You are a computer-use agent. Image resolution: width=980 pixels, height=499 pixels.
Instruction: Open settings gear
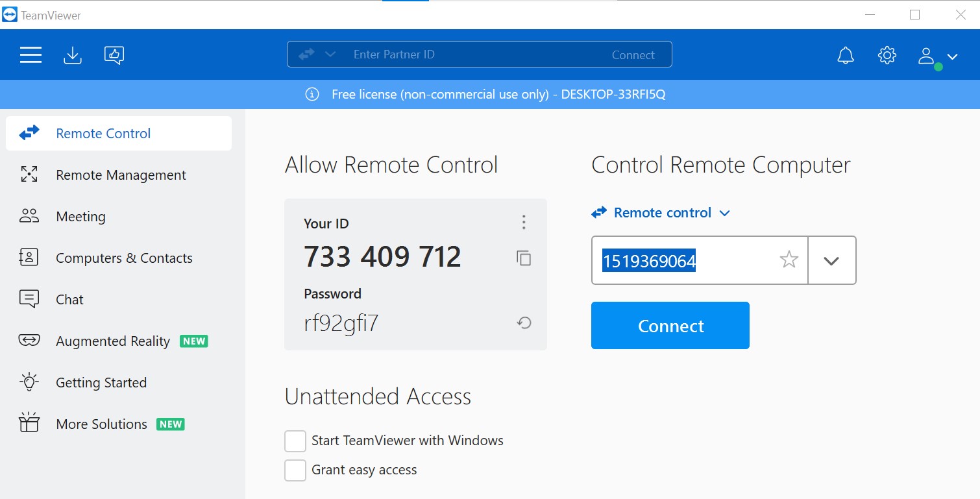coord(887,55)
